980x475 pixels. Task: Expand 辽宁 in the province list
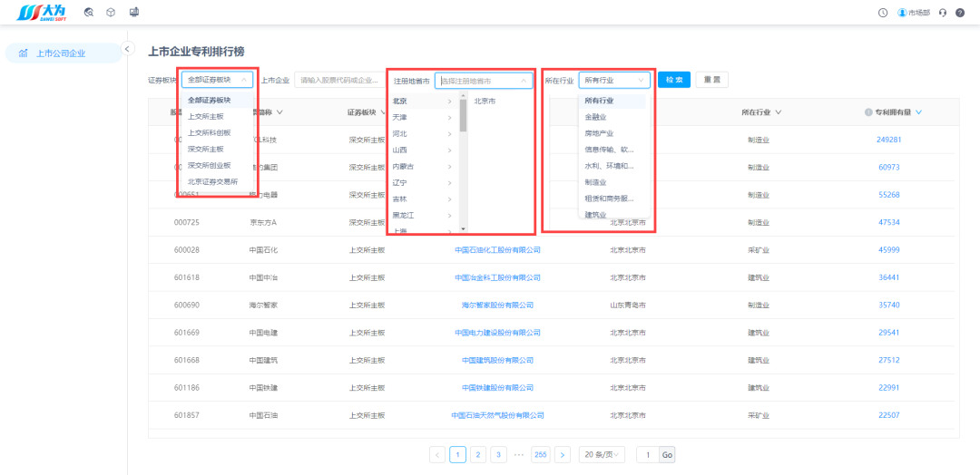click(423, 183)
